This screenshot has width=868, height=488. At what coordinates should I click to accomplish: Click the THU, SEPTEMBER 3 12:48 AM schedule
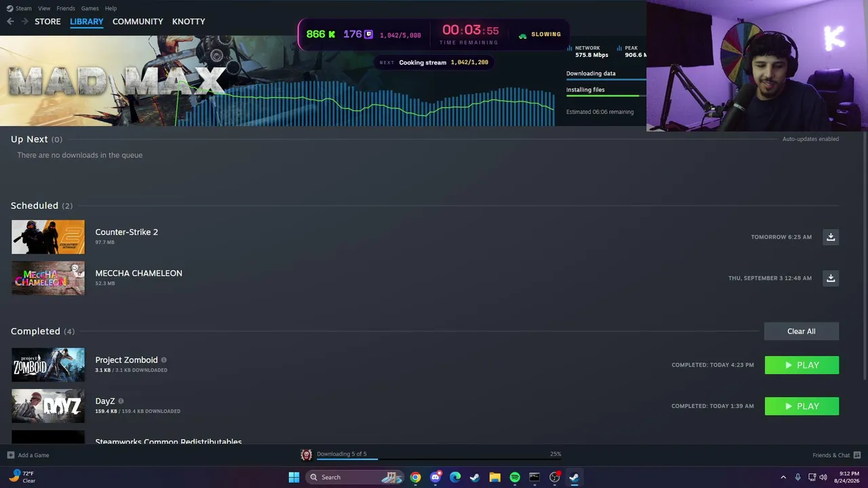pos(770,278)
